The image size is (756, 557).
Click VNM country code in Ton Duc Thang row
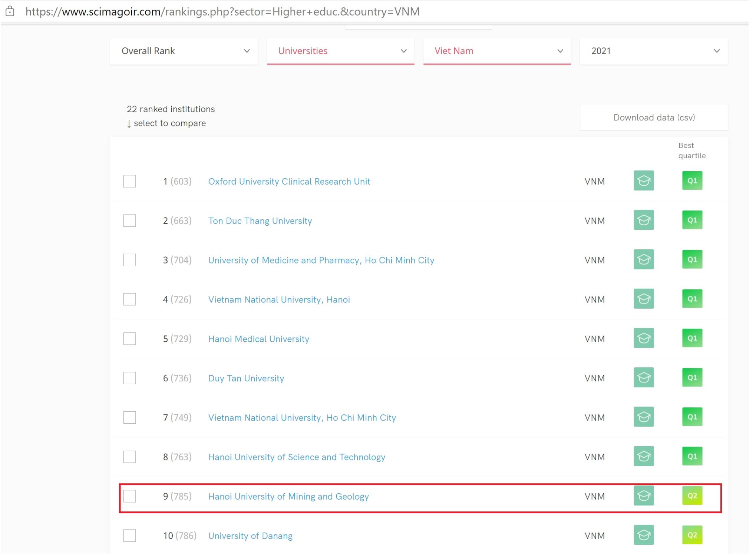pyautogui.click(x=595, y=221)
